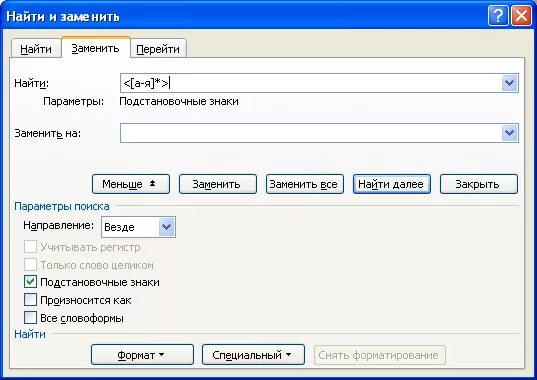Click the Найти далее button
537x380 pixels.
(x=392, y=184)
